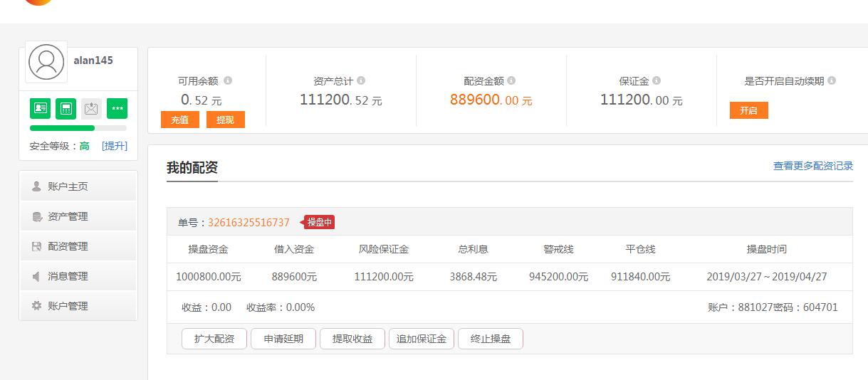
Task: Click the 账户管理 gear icon
Action: (x=36, y=306)
